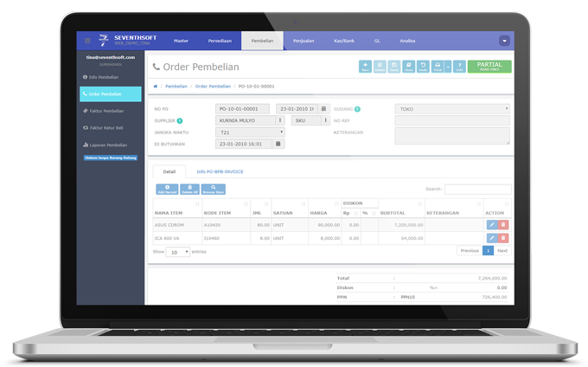588x367 pixels.
Task: Click the hamburger menu icon
Action: (x=87, y=41)
